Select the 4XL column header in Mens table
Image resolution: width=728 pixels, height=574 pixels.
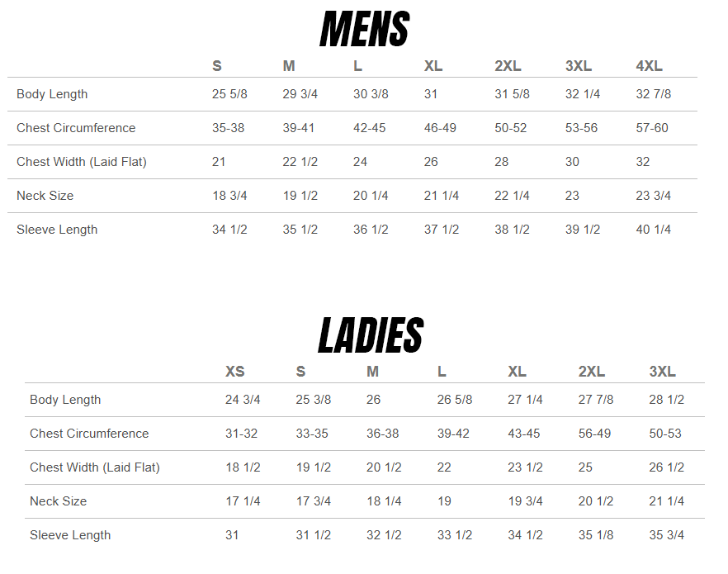[649, 66]
